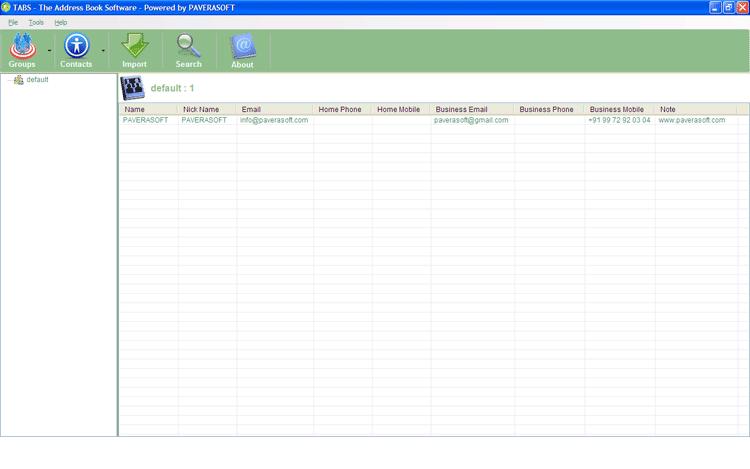Image resolution: width=750 pixels, height=469 pixels.
Task: Open the Help menu
Action: pos(61,22)
